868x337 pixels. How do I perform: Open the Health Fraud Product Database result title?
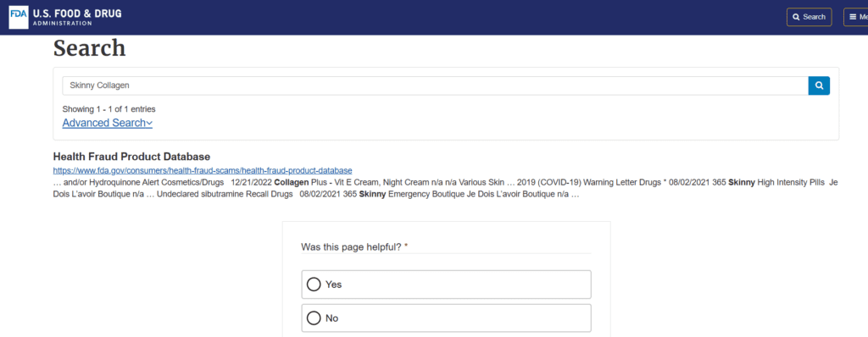pos(131,157)
